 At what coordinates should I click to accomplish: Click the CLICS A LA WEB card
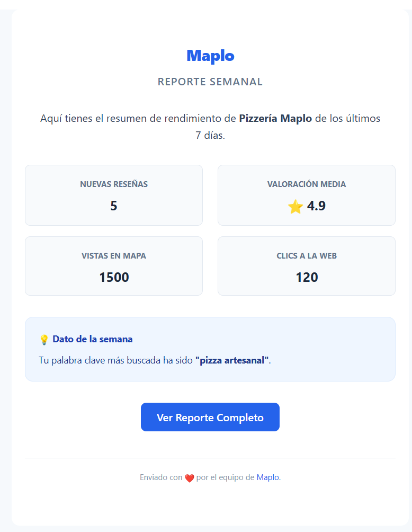(x=306, y=266)
